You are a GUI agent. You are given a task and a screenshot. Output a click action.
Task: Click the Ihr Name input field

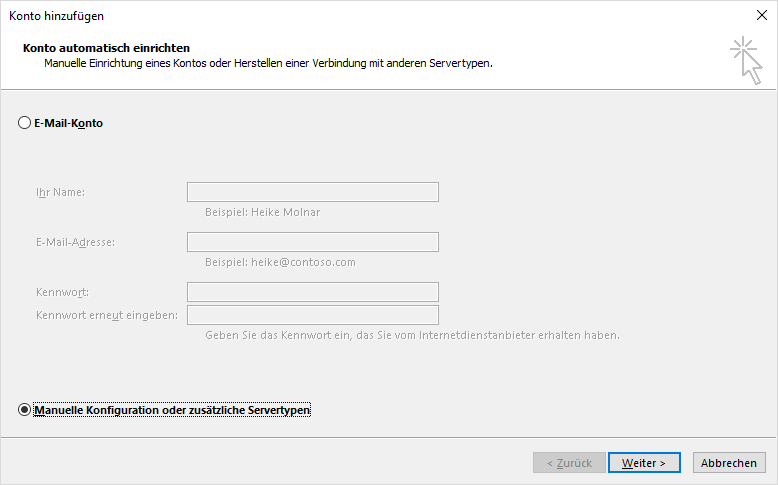[313, 192]
